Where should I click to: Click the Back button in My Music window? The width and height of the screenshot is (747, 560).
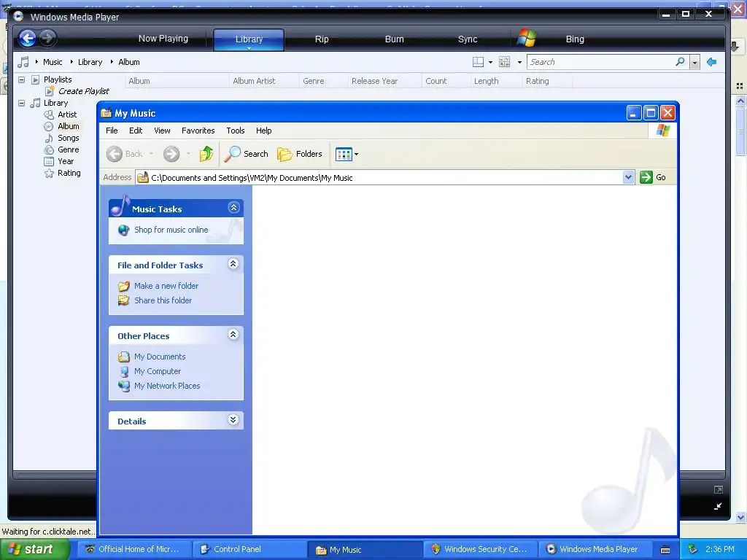pos(124,154)
